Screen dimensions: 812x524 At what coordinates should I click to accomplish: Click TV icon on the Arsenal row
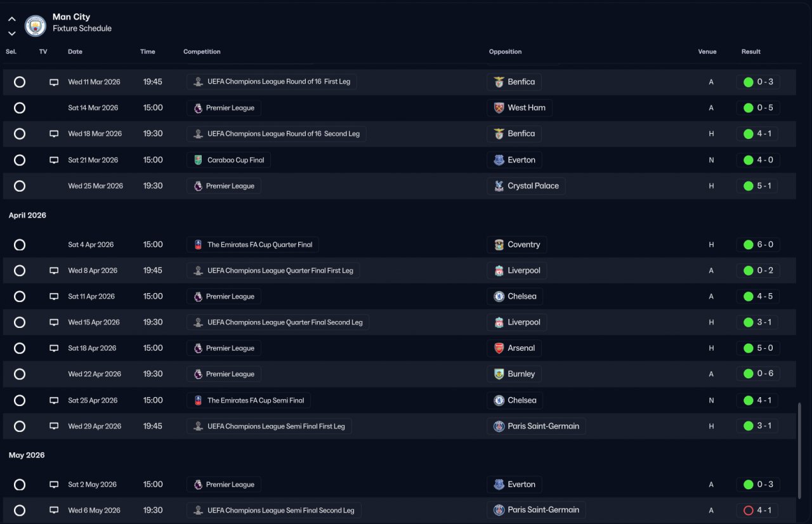tap(54, 349)
